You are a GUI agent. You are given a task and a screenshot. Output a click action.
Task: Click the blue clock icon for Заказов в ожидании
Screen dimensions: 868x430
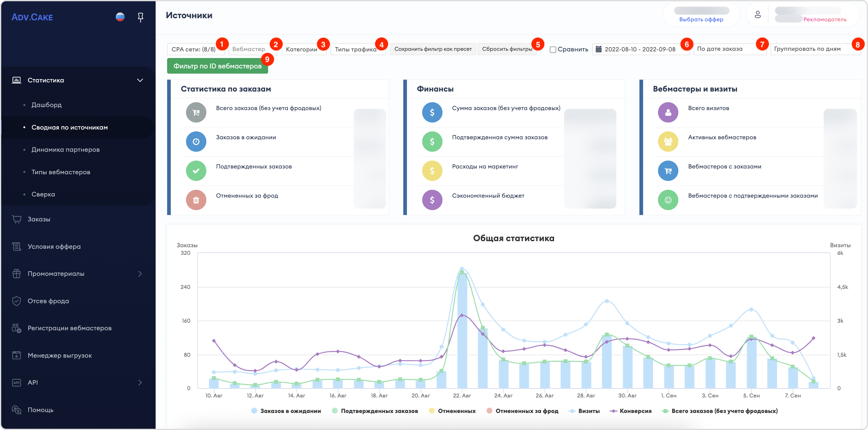[x=196, y=142]
